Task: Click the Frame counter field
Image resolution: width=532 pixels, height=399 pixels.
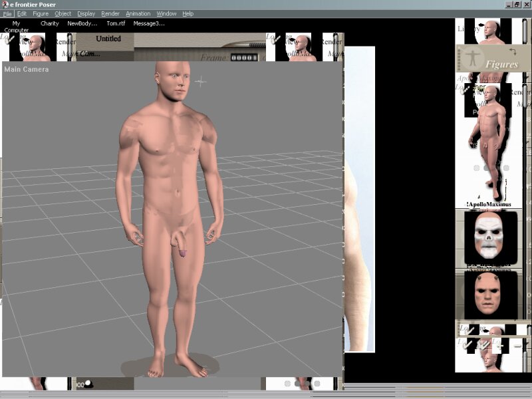Action: [244, 57]
